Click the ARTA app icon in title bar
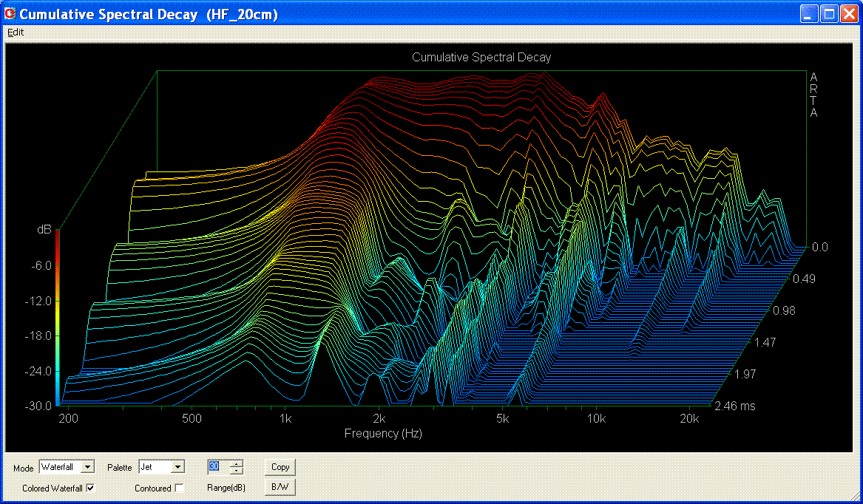863x504 pixels. click(x=10, y=14)
